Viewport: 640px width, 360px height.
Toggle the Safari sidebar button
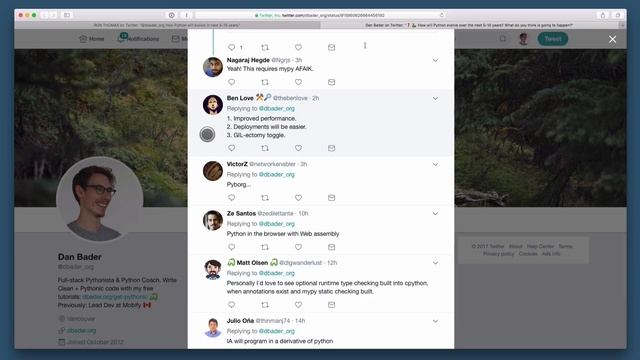pyautogui.click(x=67, y=15)
